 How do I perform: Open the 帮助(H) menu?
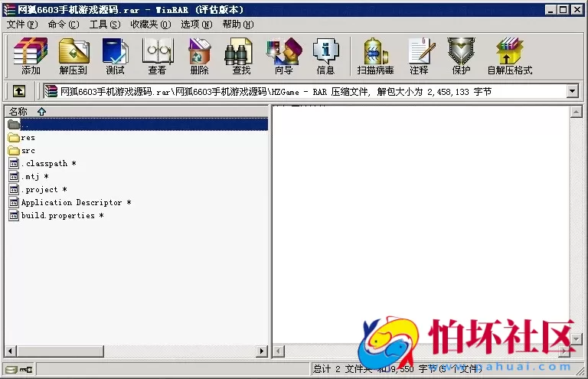[x=238, y=25]
